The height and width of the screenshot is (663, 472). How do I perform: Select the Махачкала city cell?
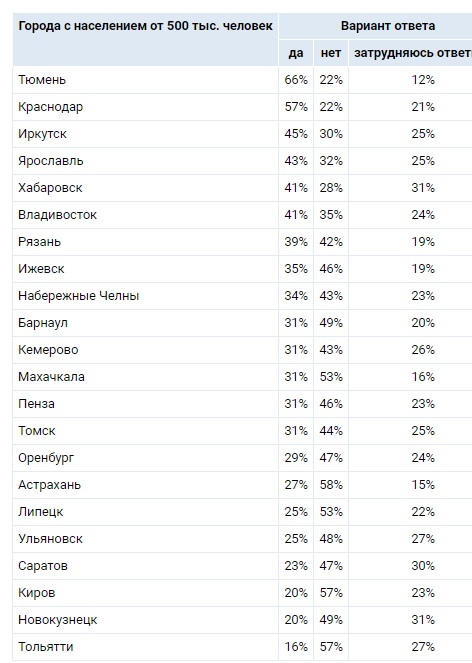(x=145, y=377)
